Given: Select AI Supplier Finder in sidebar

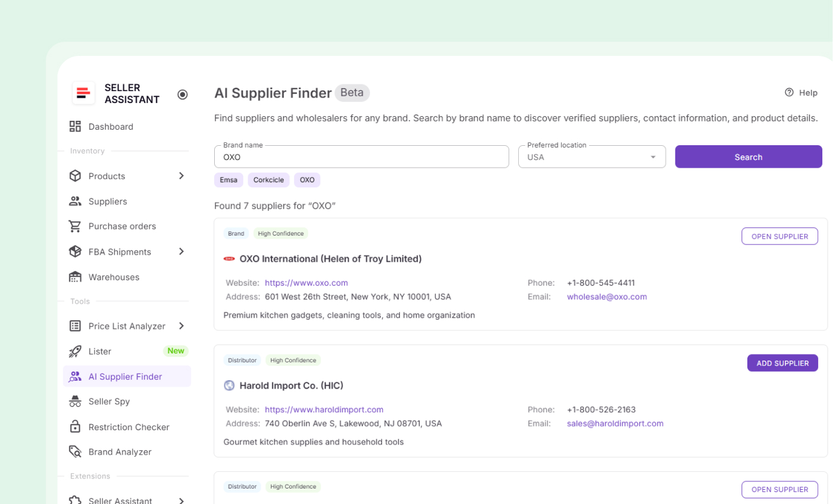Looking at the screenshot, I should tap(125, 376).
